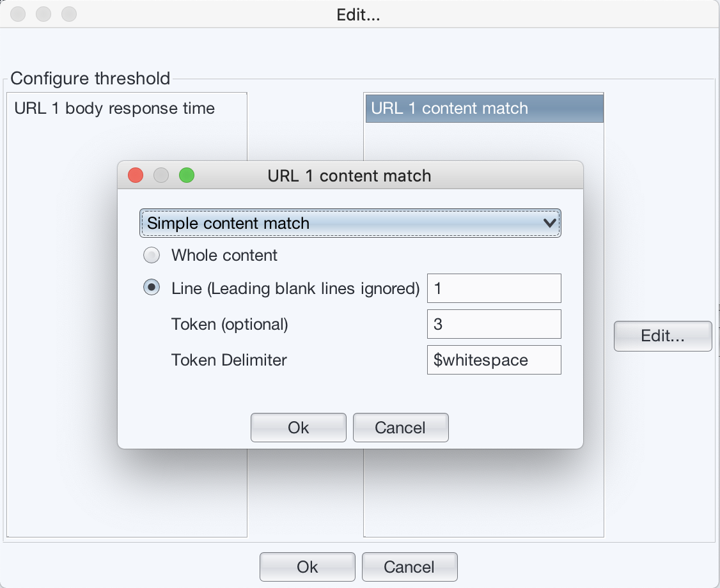Select the Whole content radio button
Viewport: 720px width, 588px height.
click(x=152, y=255)
